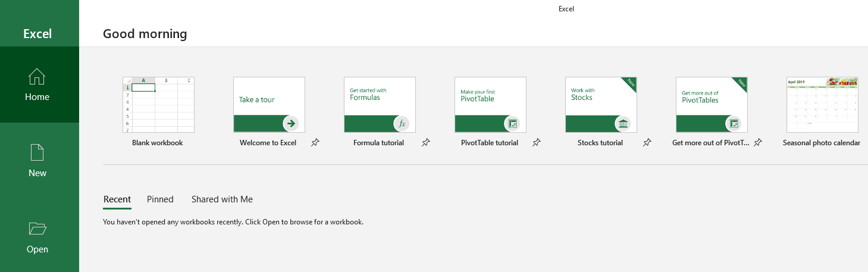The image size is (868, 272).
Task: Open the Work with Stocks template
Action: pos(601,105)
